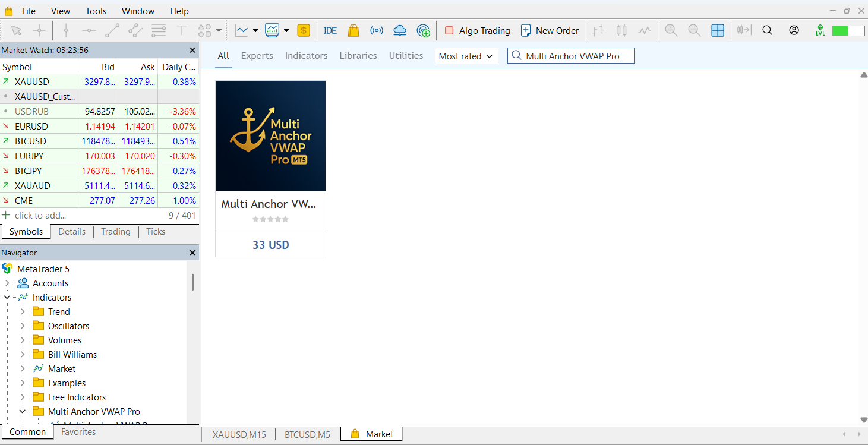Open the Signals broadcast icon
Image resolution: width=868 pixels, height=445 pixels.
(x=377, y=30)
